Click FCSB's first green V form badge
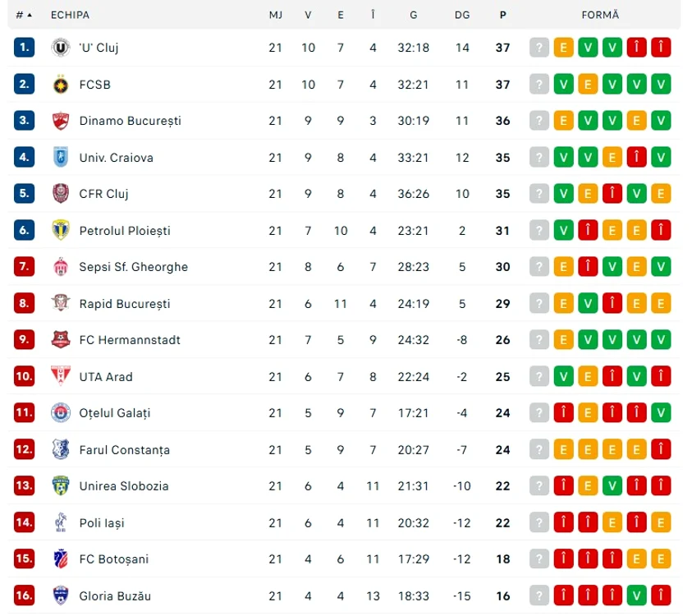The width and height of the screenshot is (692, 616). tap(564, 85)
